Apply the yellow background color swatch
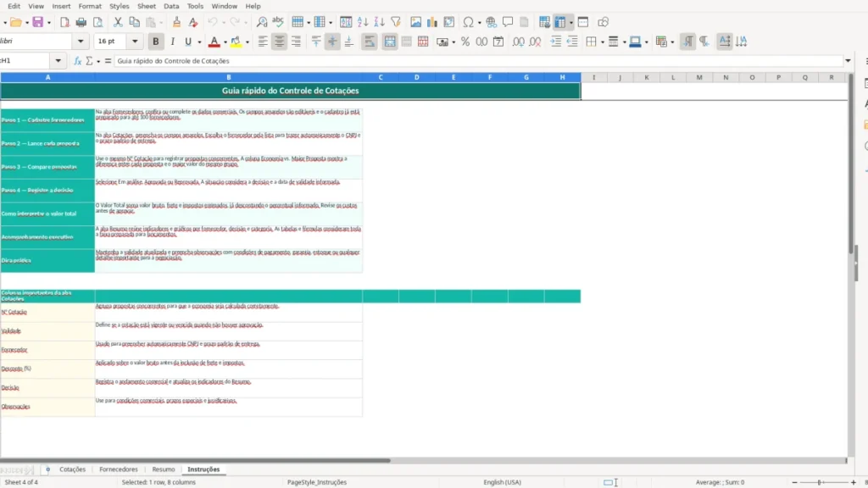The width and height of the screenshot is (868, 488). point(236,42)
